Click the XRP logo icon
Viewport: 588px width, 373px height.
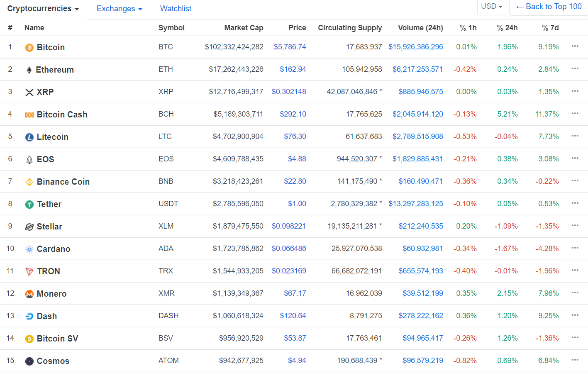coord(29,93)
